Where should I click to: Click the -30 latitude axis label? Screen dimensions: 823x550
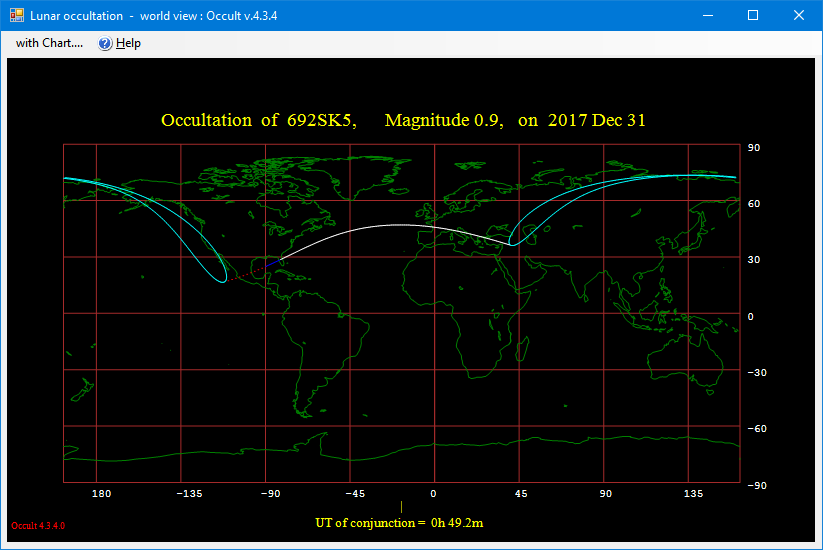point(757,373)
